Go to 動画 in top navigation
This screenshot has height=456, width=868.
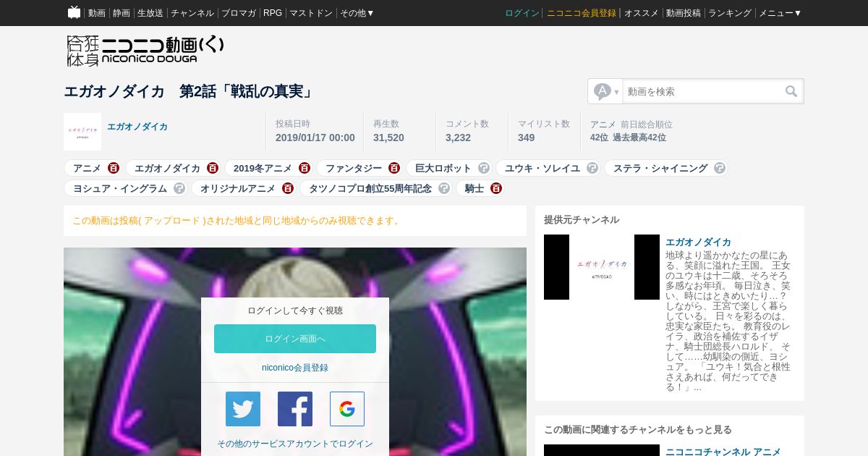pos(97,13)
